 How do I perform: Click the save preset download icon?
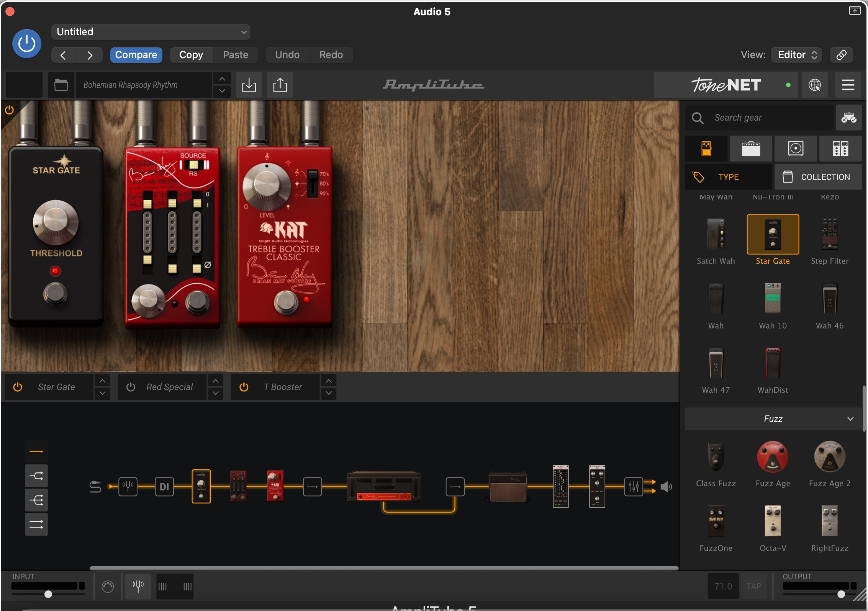tap(249, 85)
